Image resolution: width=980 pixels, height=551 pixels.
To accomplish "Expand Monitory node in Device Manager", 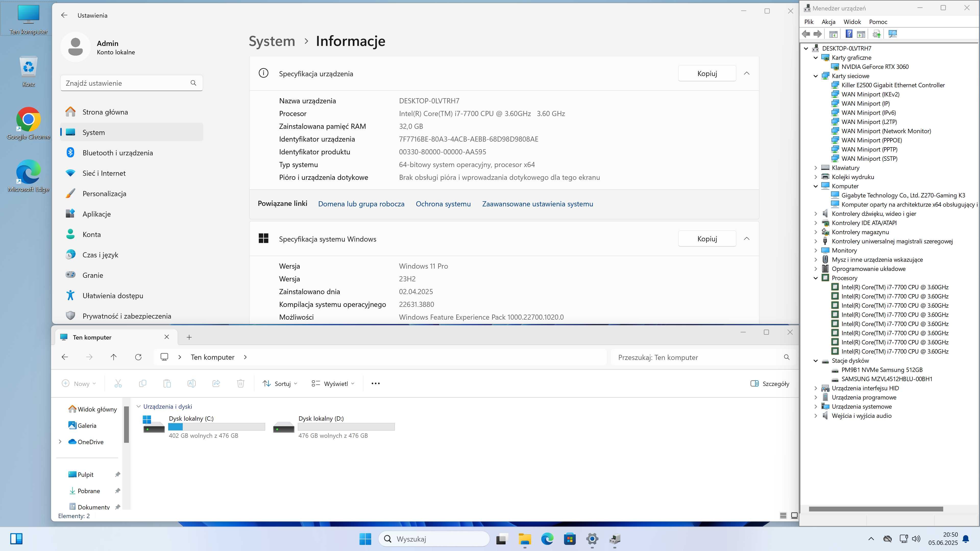I will [x=816, y=251].
